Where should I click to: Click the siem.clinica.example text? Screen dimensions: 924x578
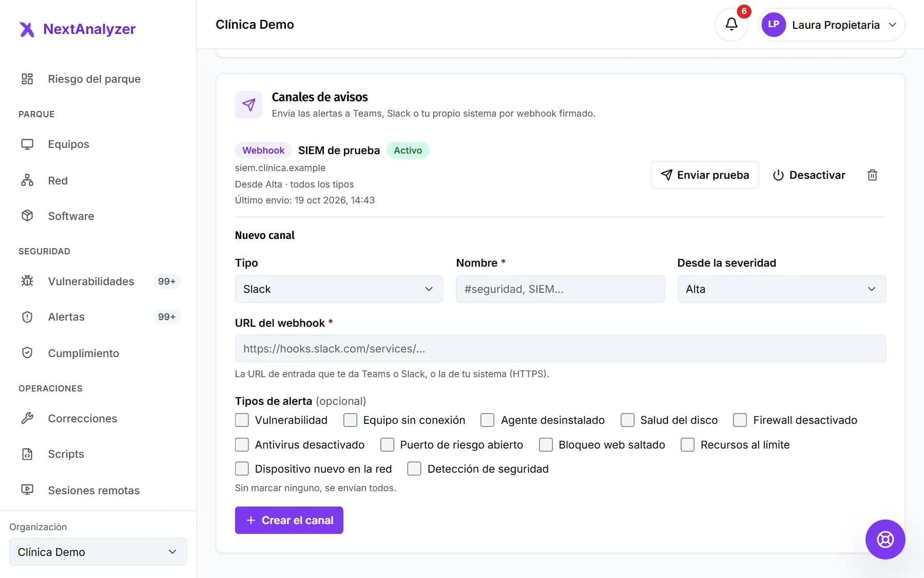[x=280, y=168]
